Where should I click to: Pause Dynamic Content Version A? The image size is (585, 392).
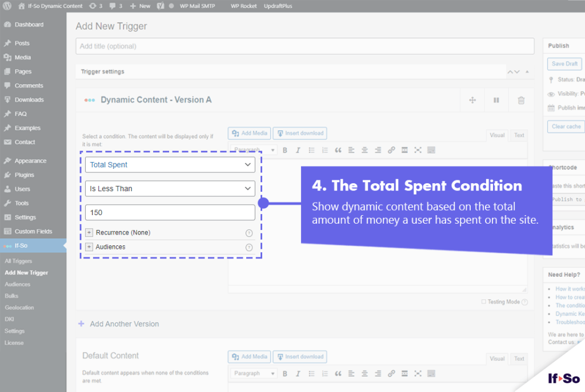click(496, 100)
